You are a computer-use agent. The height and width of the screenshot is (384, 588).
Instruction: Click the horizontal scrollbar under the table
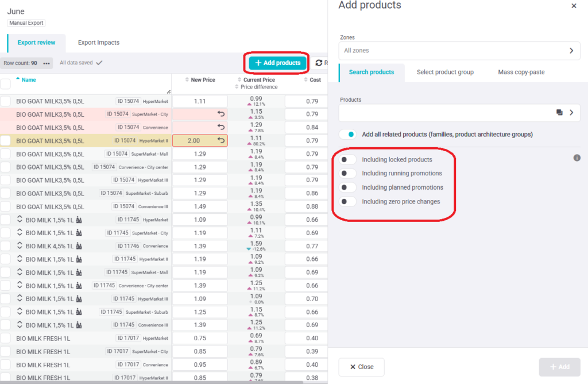tap(152, 382)
